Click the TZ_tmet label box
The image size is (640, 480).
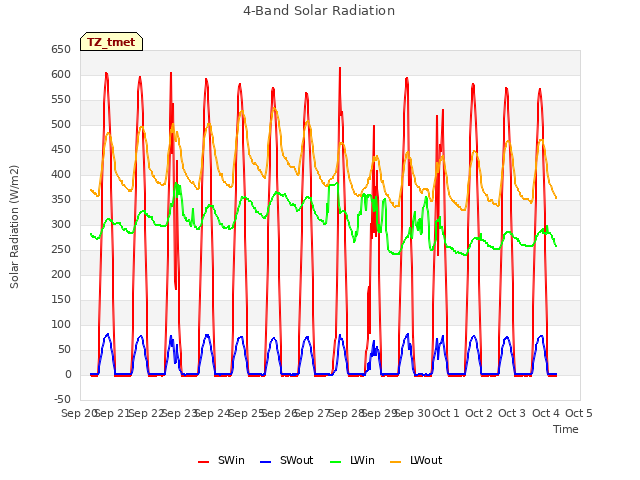111,42
